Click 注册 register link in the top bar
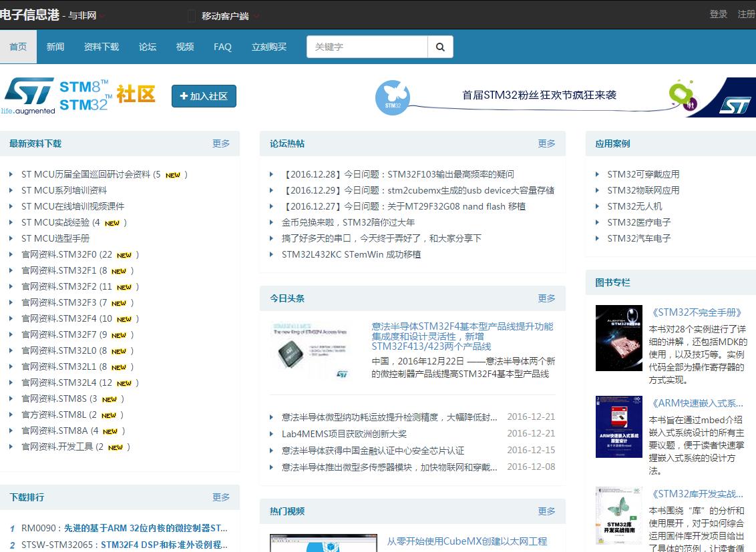Screen dimensions: 756x552 (747, 14)
